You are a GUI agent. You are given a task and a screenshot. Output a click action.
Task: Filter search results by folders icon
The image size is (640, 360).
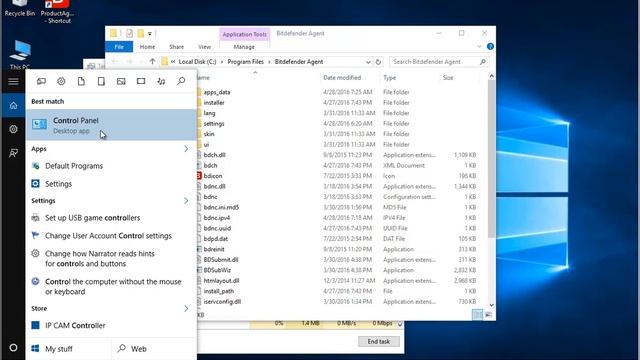pyautogui.click(x=101, y=81)
